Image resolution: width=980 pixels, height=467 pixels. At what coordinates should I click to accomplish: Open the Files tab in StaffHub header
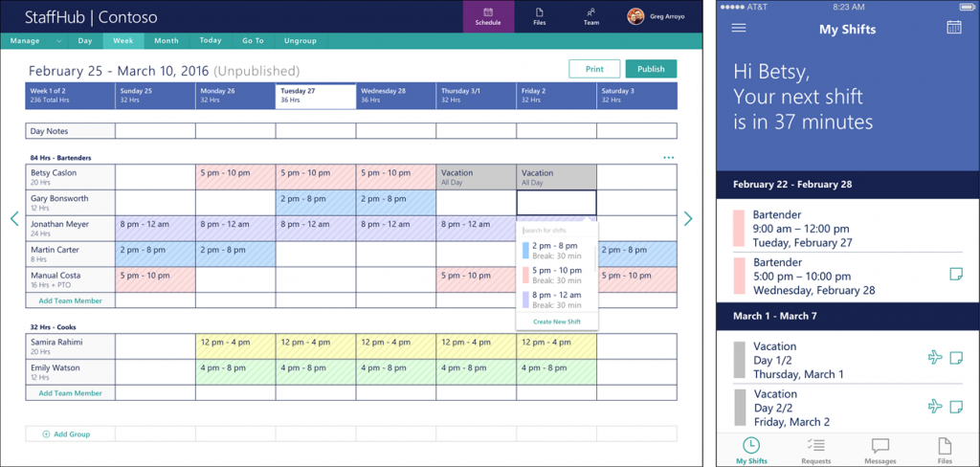(x=540, y=17)
